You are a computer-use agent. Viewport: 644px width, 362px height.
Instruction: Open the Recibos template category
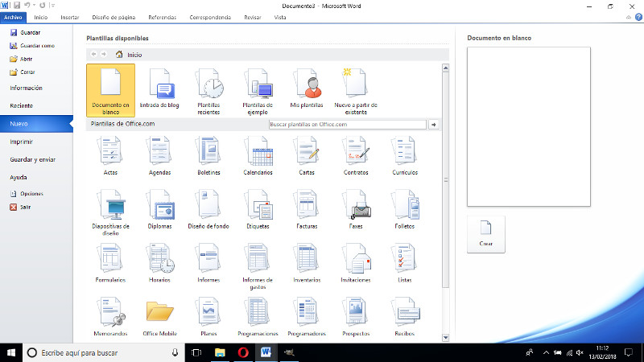tap(405, 317)
